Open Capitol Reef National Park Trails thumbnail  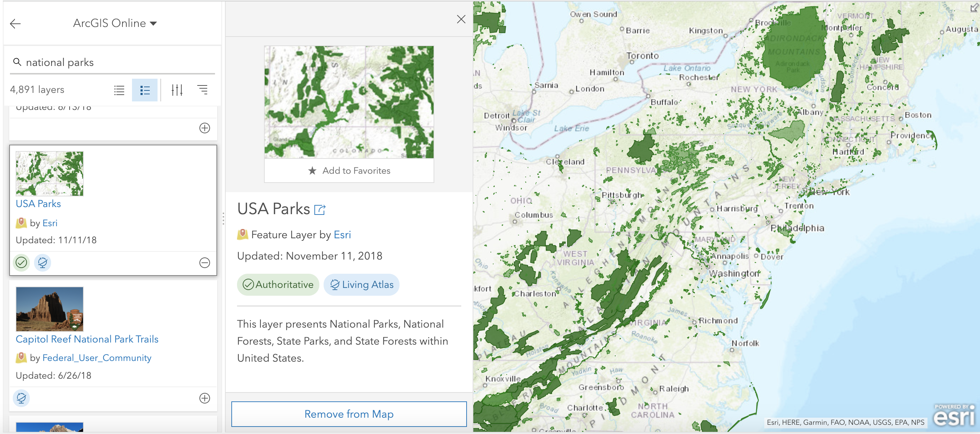click(49, 309)
